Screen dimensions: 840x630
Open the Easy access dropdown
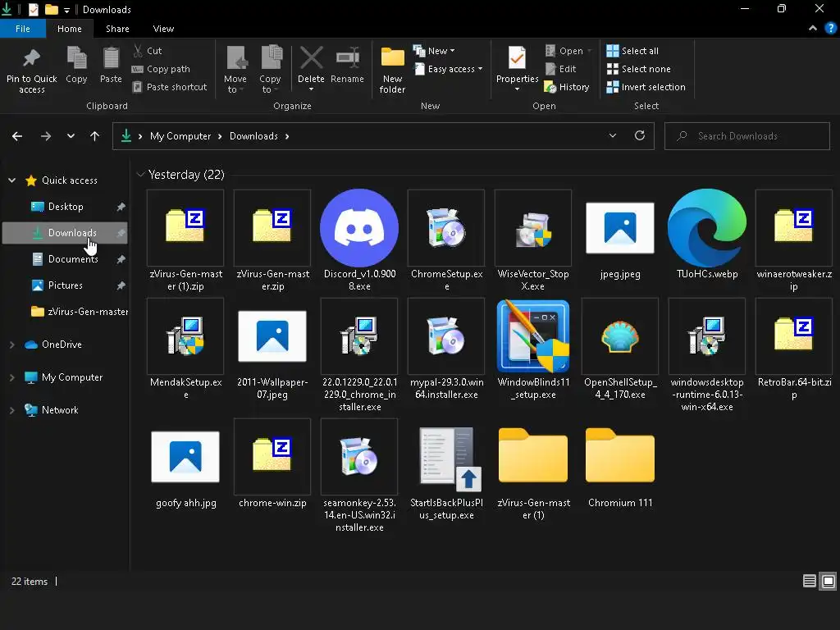[449, 69]
